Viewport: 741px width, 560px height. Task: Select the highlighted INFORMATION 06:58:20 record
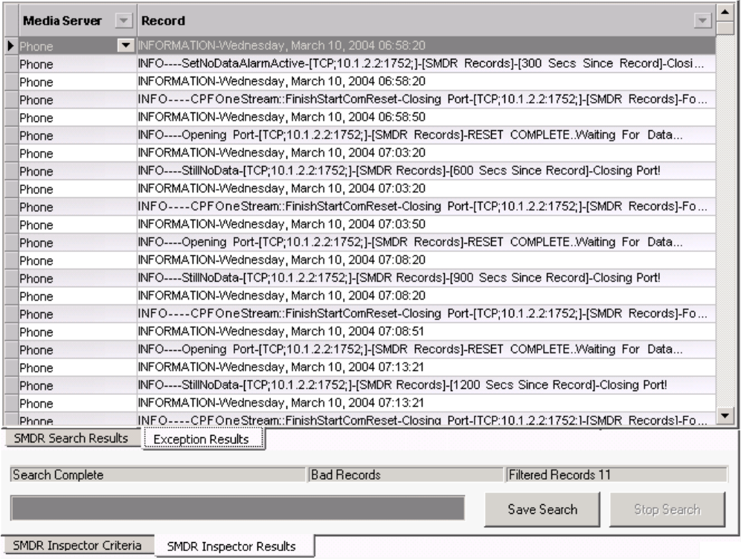426,45
